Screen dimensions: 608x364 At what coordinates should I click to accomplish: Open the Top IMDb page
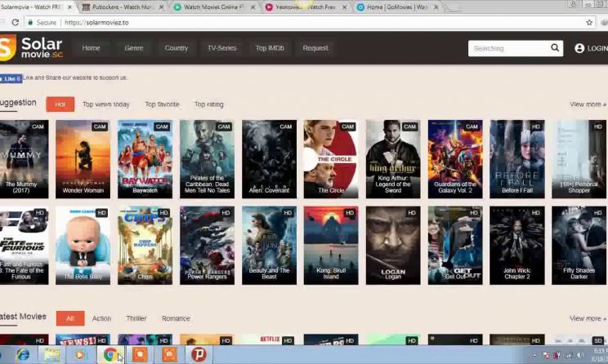tap(270, 48)
